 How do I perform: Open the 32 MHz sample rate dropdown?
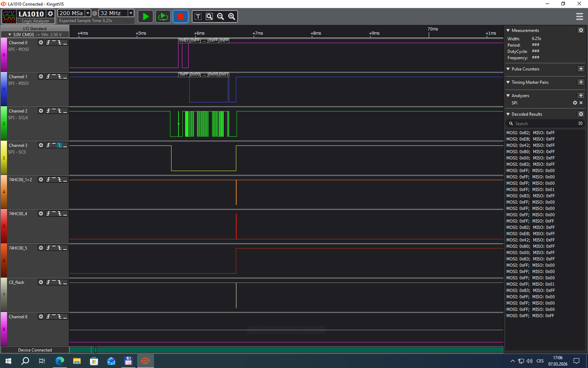[x=131, y=13]
